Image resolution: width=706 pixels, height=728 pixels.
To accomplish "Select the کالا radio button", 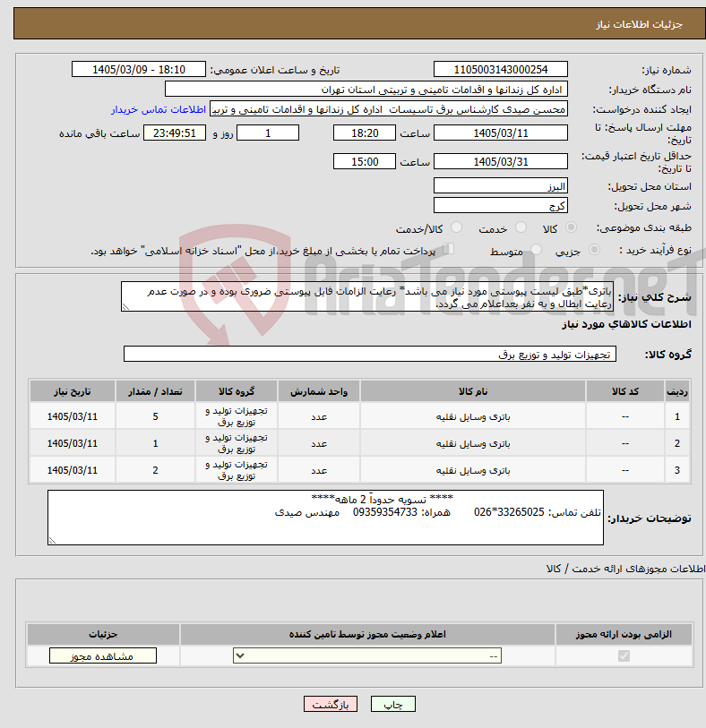I will click(571, 227).
